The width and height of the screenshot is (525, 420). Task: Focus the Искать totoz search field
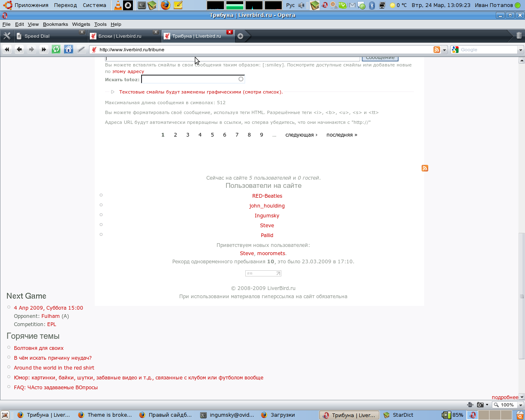pyautogui.click(x=193, y=79)
